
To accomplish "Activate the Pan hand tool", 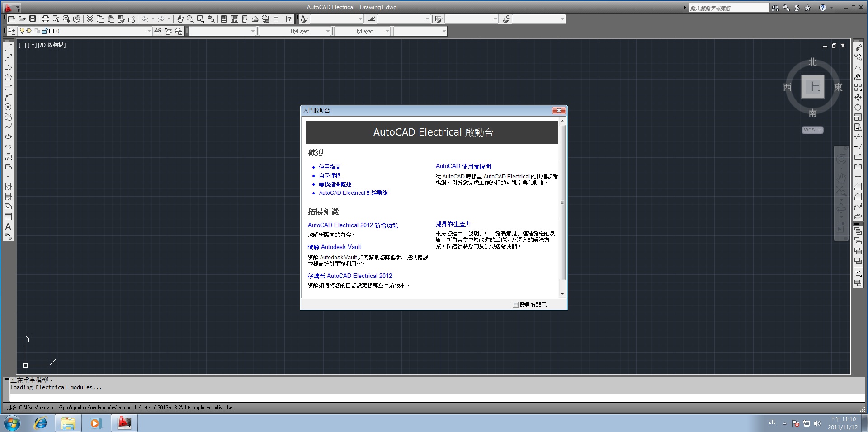I will click(179, 19).
